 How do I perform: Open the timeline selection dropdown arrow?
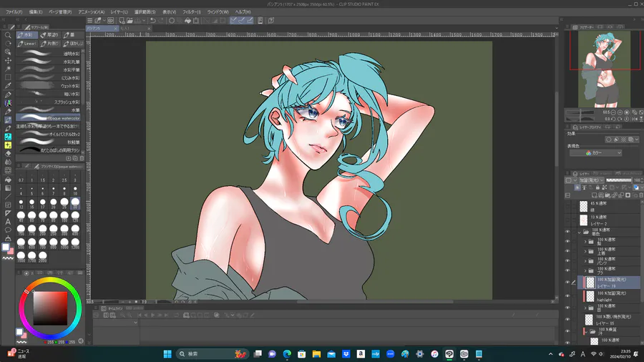tap(135, 323)
